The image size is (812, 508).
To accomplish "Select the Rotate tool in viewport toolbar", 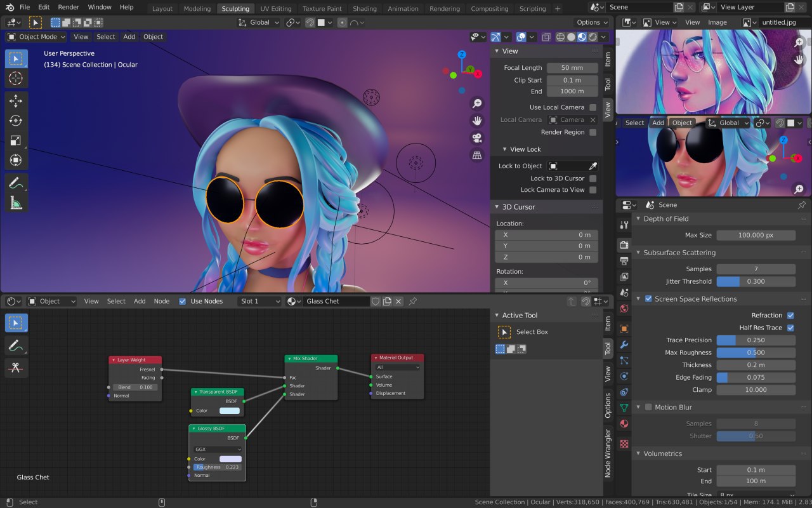I will [x=16, y=121].
